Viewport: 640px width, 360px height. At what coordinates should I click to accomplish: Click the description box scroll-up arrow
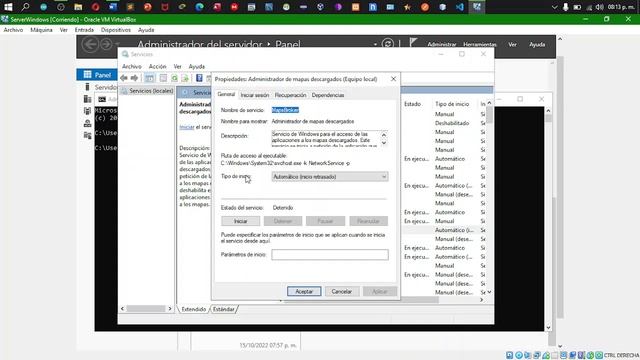(x=384, y=134)
